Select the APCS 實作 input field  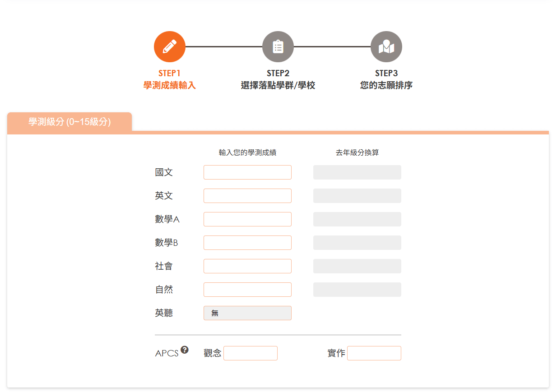click(x=374, y=353)
